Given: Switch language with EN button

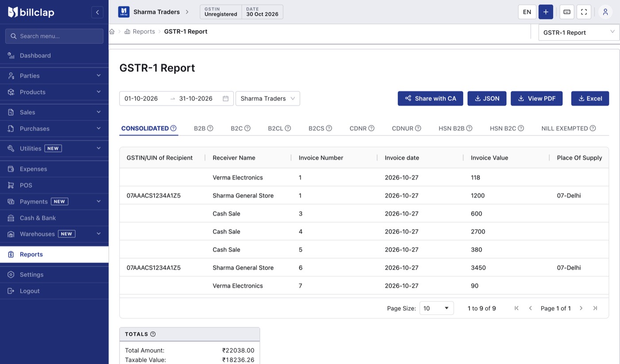Looking at the screenshot, I should [527, 12].
